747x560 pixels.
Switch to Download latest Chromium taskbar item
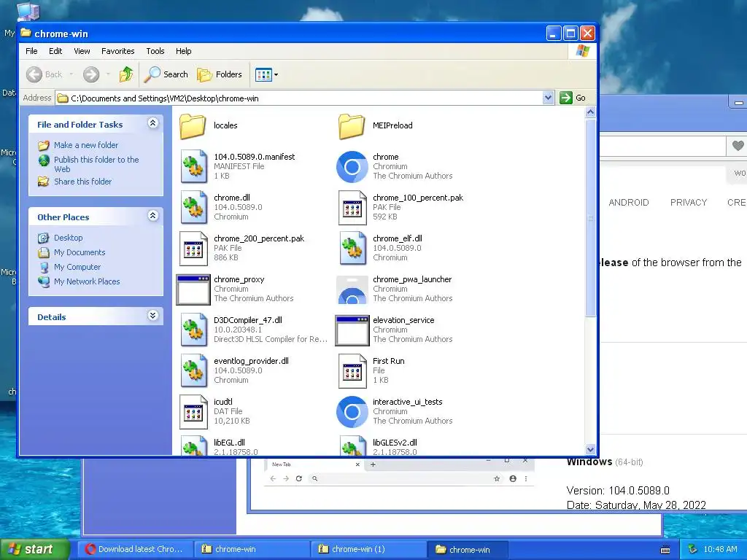[x=135, y=549]
